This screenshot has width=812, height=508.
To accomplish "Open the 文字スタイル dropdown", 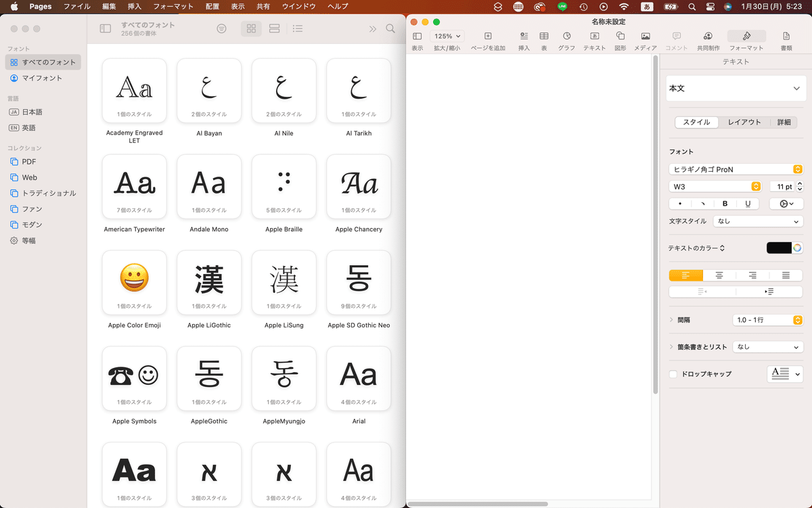I will coord(758,221).
